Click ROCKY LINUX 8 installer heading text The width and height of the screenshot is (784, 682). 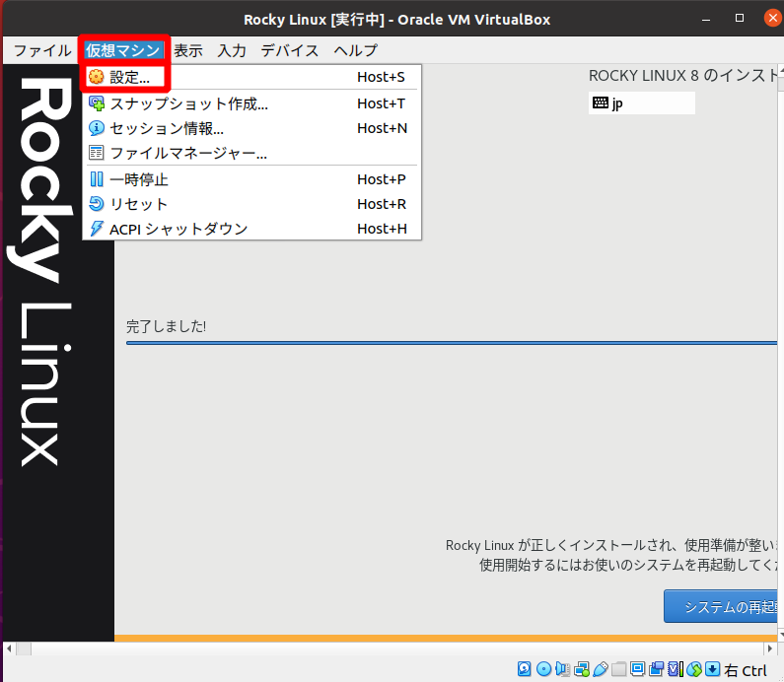point(684,76)
